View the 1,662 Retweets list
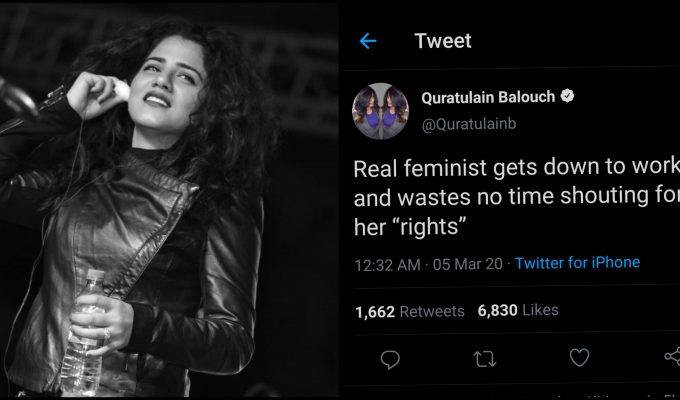Screen dimensions: 680x400 pos(410,311)
